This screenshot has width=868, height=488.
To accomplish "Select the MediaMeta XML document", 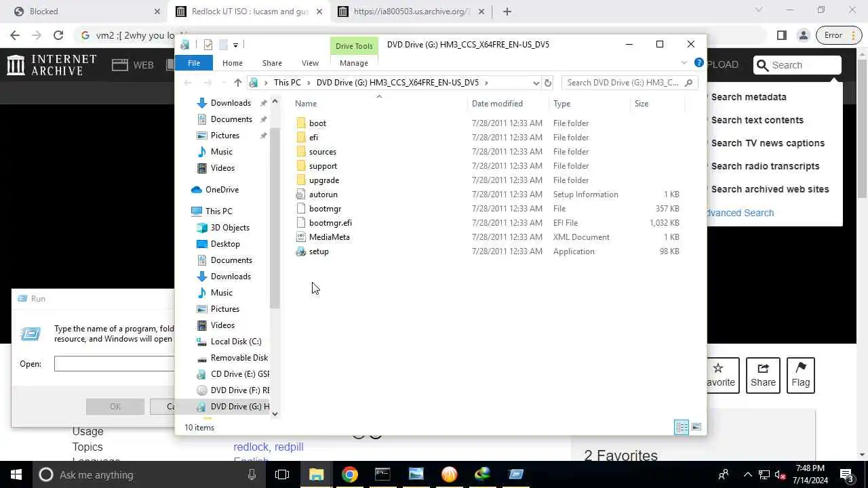I will (x=330, y=237).
